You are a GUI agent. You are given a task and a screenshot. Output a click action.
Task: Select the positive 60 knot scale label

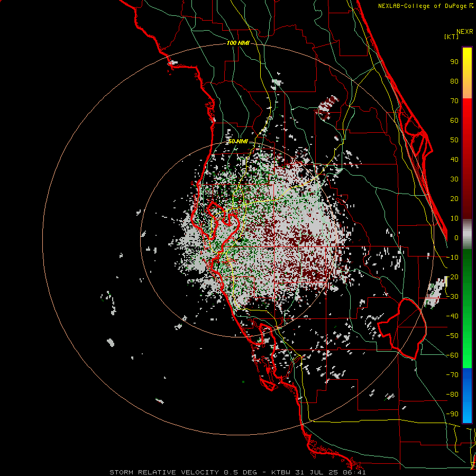pyautogui.click(x=454, y=120)
